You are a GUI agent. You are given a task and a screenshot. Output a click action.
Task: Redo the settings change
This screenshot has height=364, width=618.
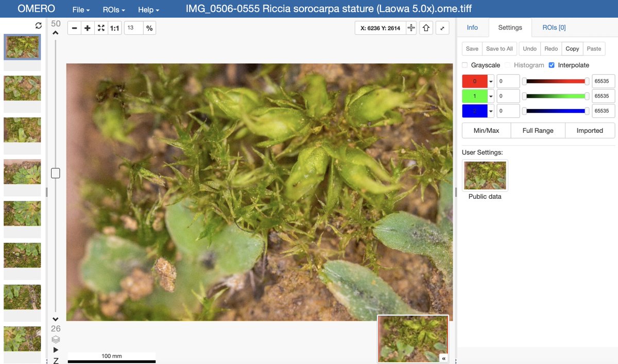point(551,48)
